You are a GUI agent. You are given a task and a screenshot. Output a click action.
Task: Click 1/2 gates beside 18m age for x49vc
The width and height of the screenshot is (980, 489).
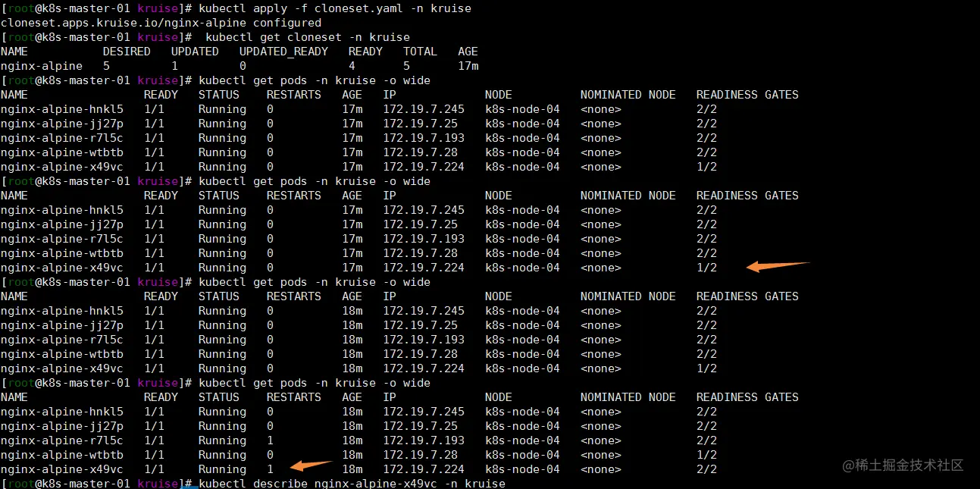(706, 368)
